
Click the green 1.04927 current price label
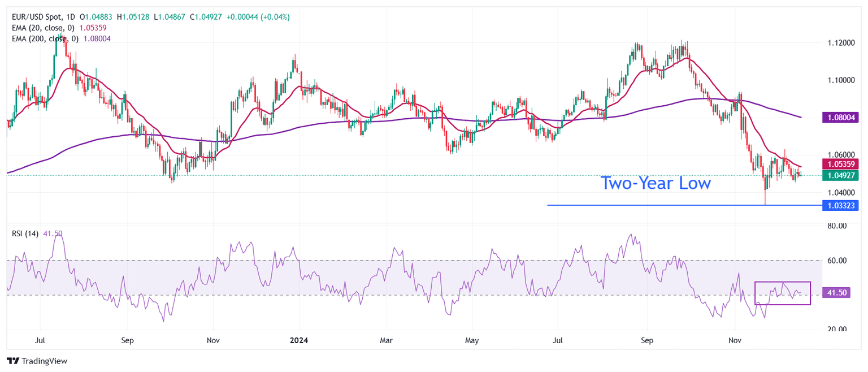[841, 175]
